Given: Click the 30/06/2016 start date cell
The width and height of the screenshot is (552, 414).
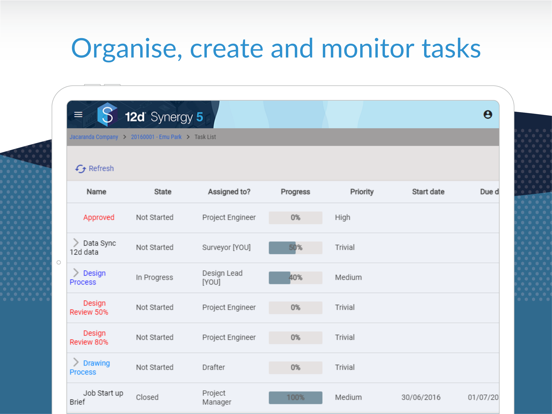Looking at the screenshot, I should (x=421, y=397).
